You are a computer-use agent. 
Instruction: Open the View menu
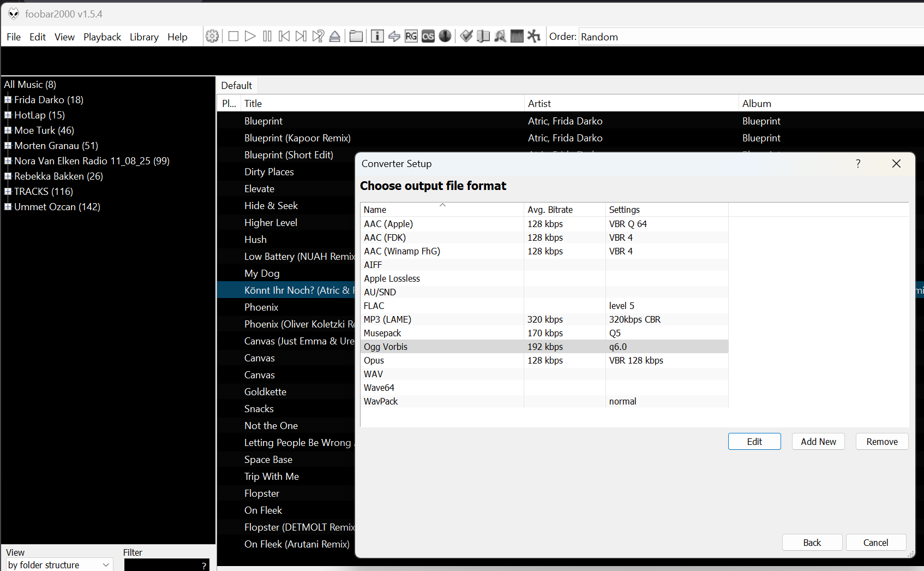(64, 37)
